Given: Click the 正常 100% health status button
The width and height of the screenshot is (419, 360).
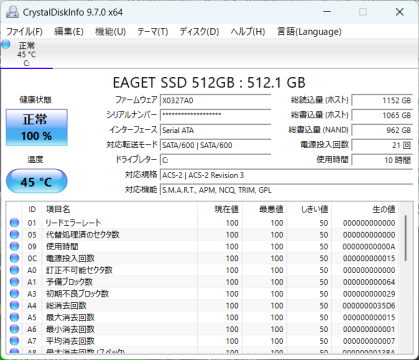Looking at the screenshot, I should [37, 127].
